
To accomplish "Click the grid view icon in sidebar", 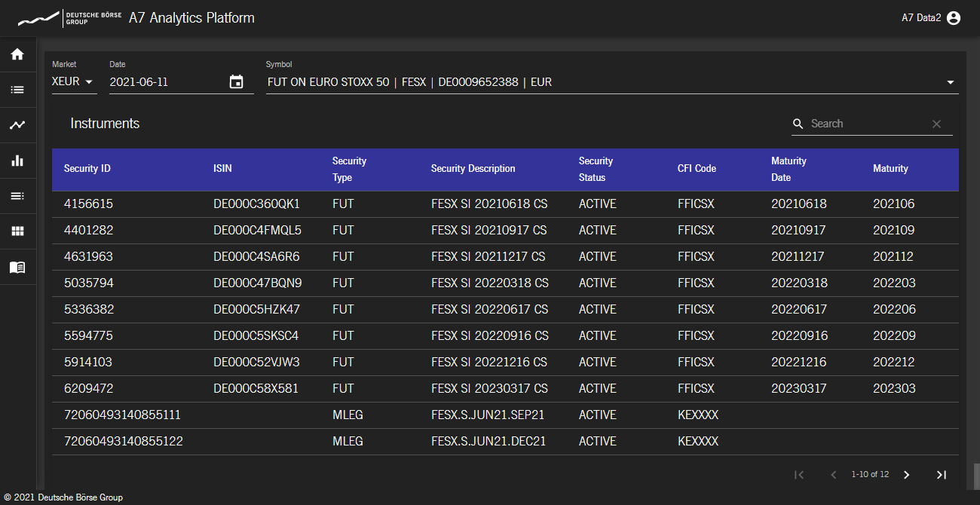I will point(17,231).
